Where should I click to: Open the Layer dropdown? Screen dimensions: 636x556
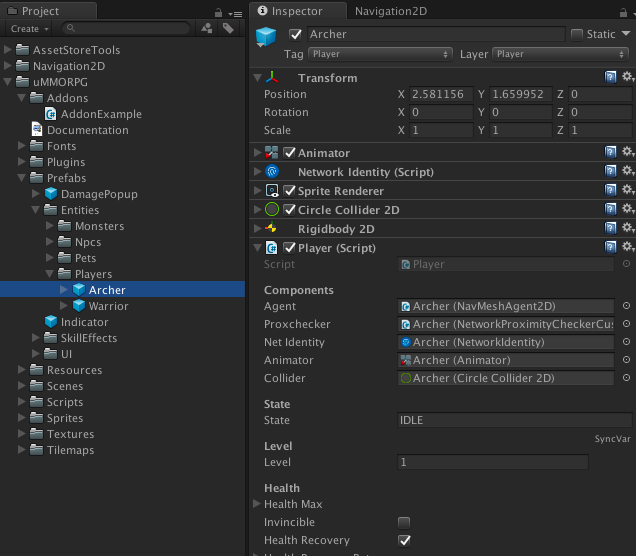click(560, 54)
